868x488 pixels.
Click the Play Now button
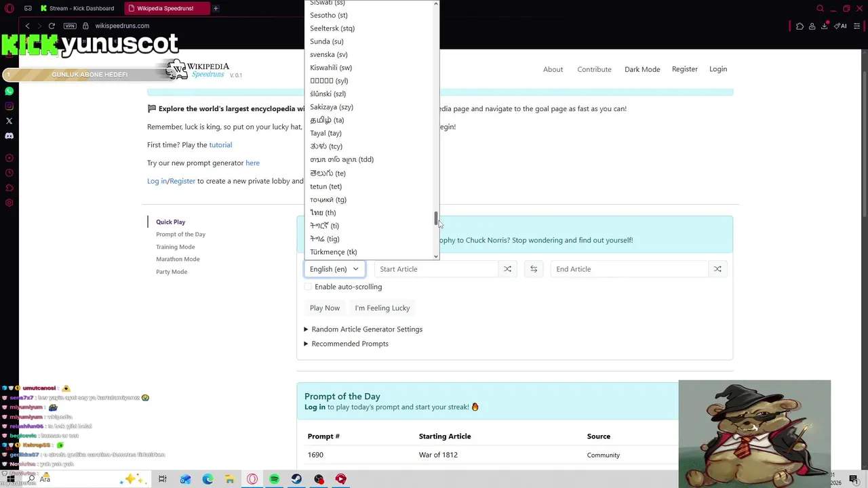click(325, 308)
